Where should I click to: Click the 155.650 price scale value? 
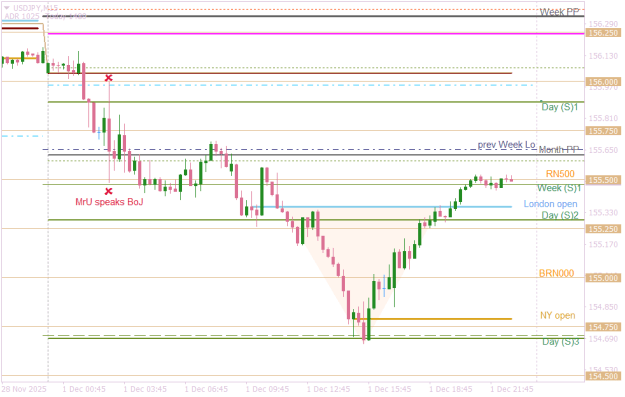click(603, 150)
